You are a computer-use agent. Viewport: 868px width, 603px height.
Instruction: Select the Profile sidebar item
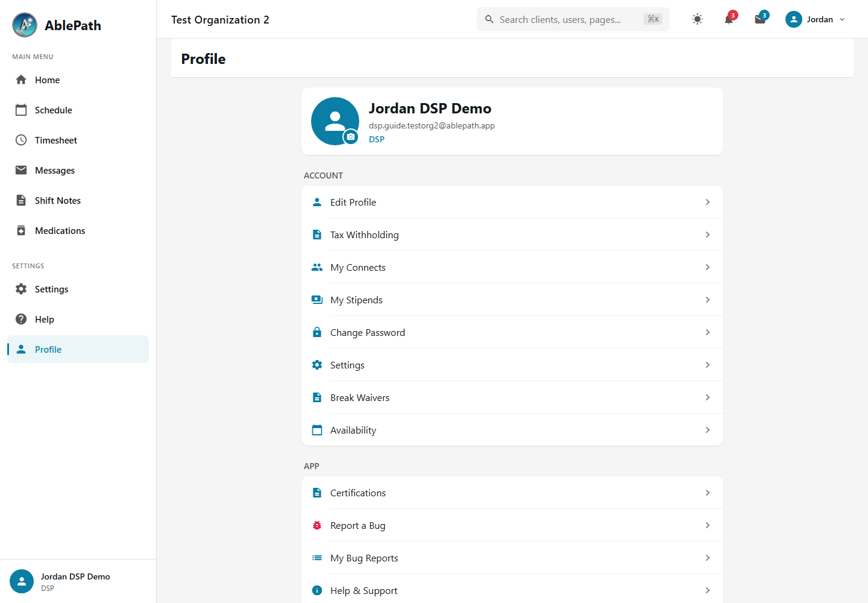point(78,349)
